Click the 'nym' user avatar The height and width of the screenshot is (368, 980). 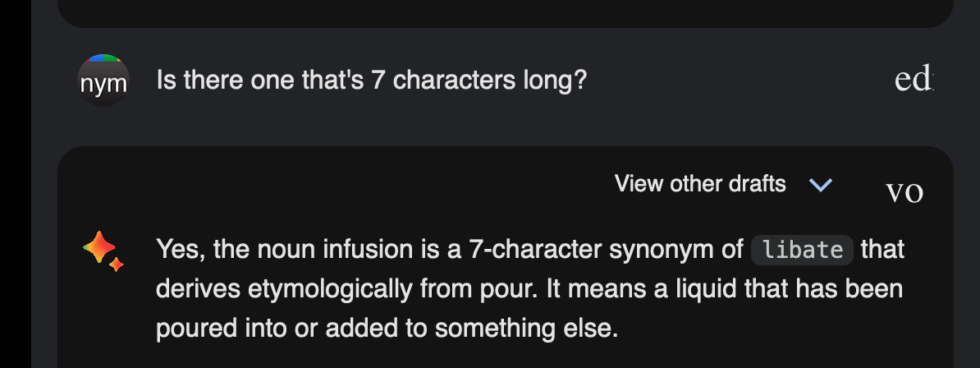[x=103, y=80]
